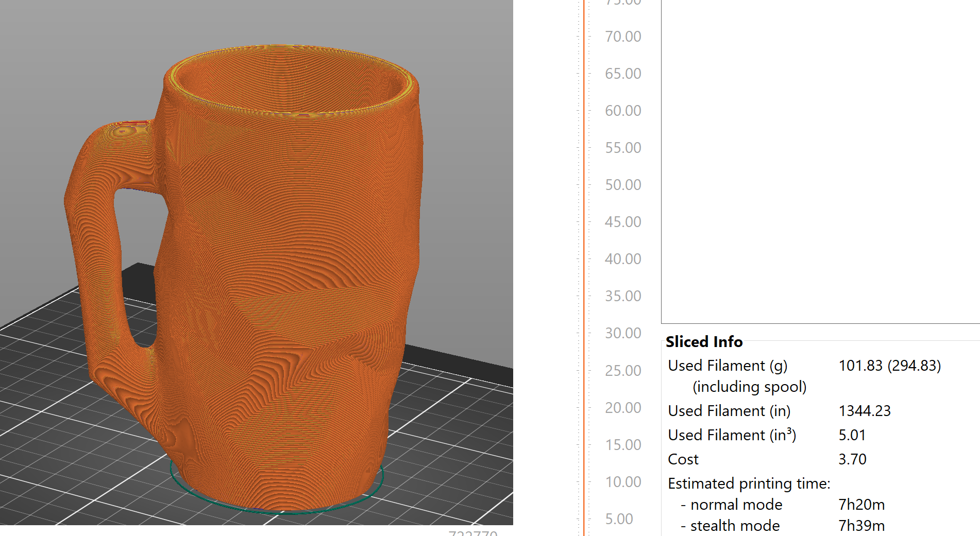Click the 1344.23 filament length value
Viewport: 980px width, 536px height.
pyautogui.click(x=865, y=411)
